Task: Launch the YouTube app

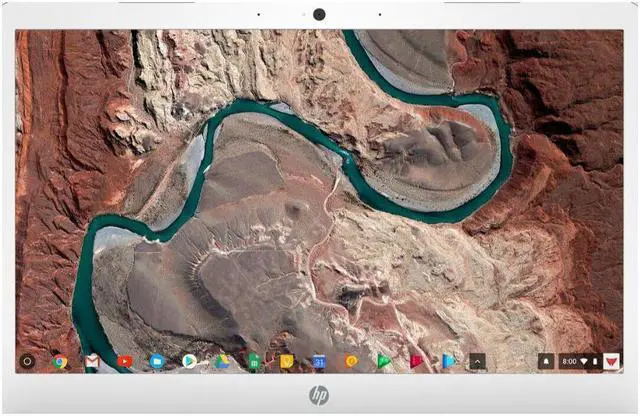Action: pyautogui.click(x=124, y=361)
